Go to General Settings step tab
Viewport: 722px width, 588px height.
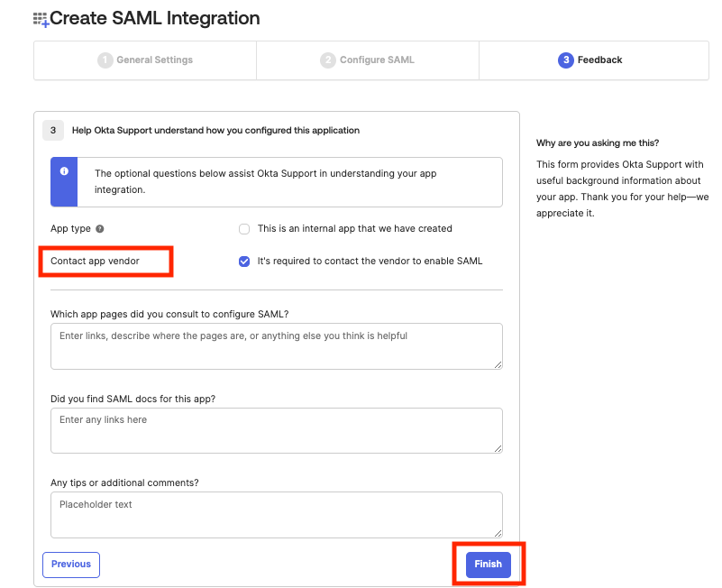[145, 60]
